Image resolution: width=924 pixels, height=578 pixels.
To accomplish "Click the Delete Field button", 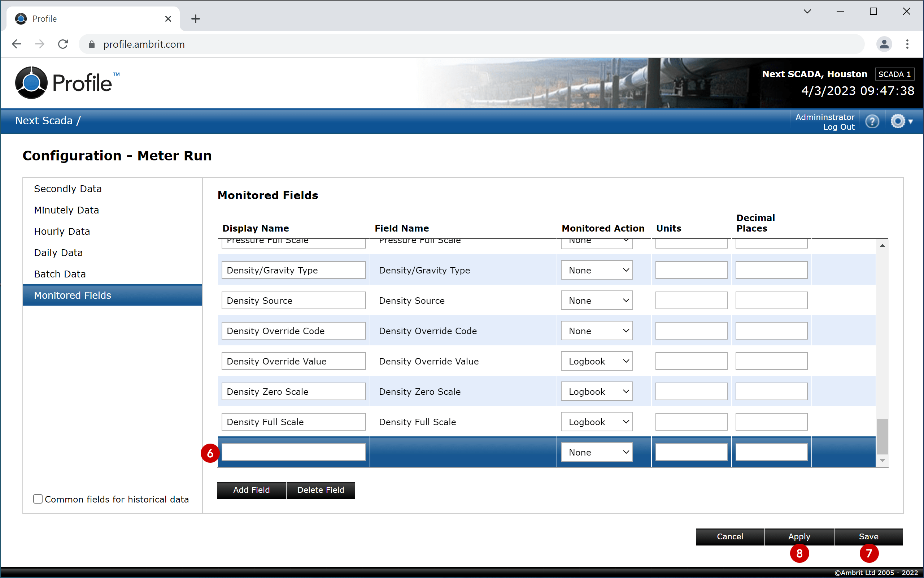I will 321,490.
